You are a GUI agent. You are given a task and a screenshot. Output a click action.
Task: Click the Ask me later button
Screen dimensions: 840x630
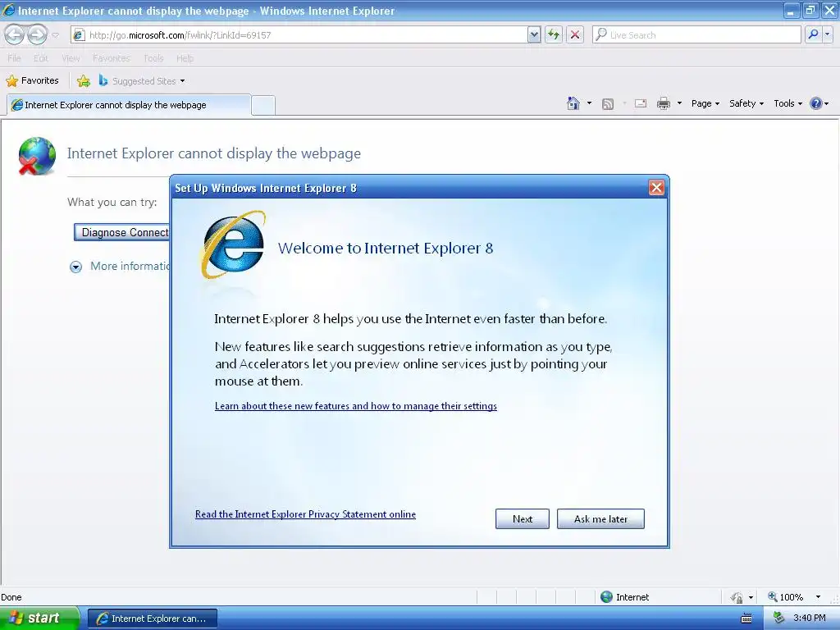tap(600, 518)
